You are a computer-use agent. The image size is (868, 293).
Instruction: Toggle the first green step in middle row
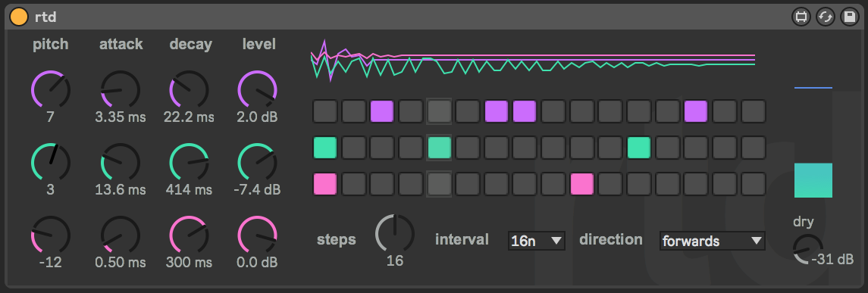coord(325,148)
